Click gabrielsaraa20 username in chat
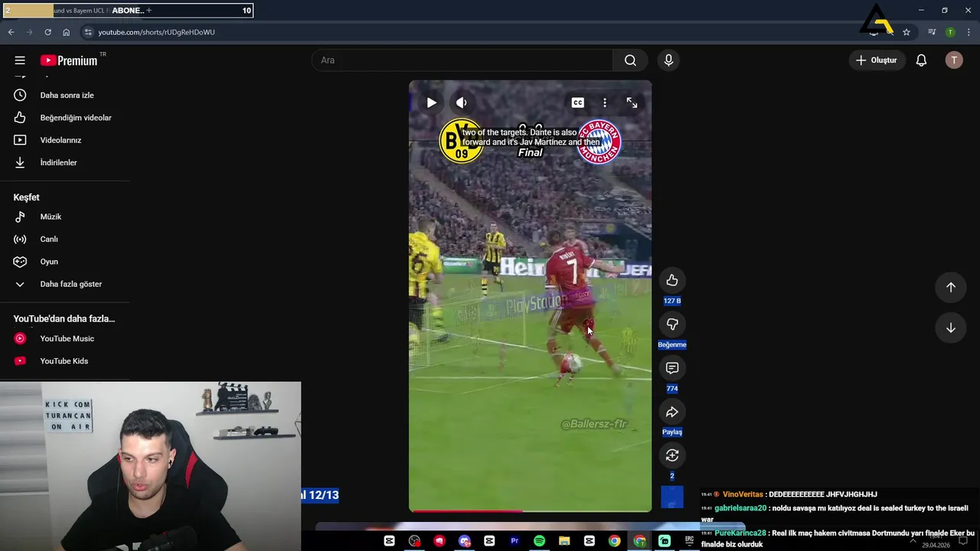This screenshot has height=551, width=980. click(x=740, y=508)
